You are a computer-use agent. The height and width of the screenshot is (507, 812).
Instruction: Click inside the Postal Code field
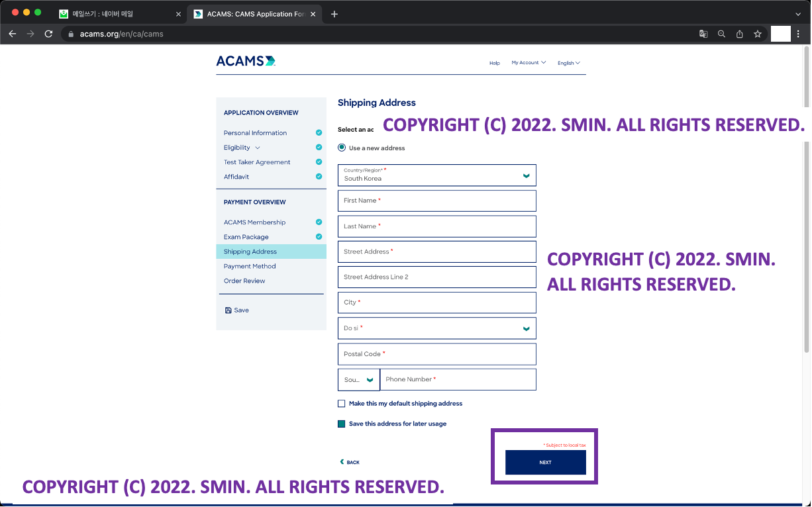click(x=437, y=354)
